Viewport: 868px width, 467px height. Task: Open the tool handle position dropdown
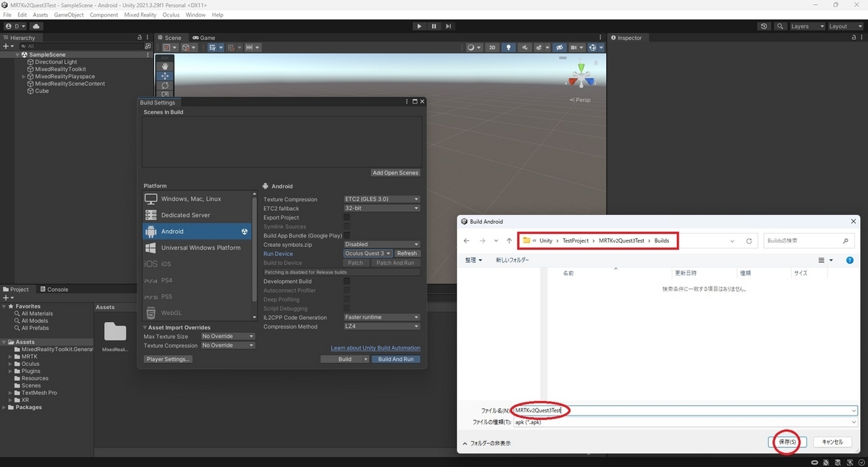(x=170, y=48)
